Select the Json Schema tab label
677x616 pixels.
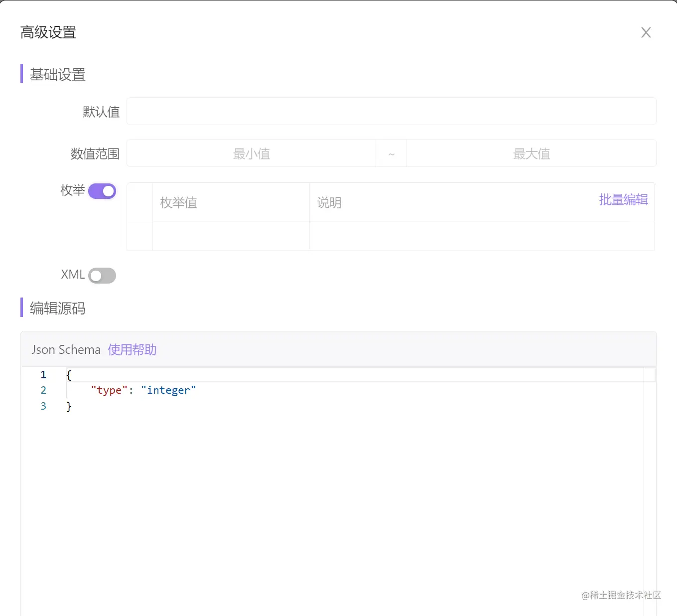pyautogui.click(x=65, y=349)
